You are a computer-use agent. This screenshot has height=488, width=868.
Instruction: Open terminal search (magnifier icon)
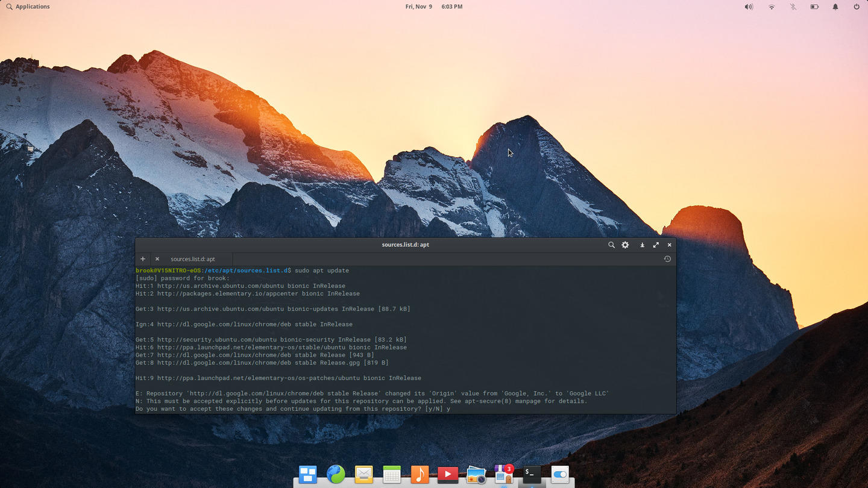tap(611, 245)
